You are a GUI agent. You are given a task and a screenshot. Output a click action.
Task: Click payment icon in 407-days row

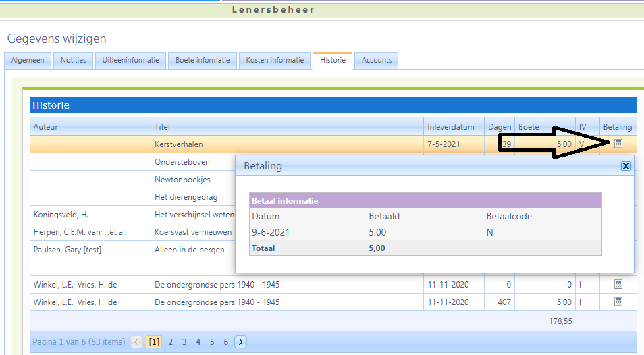tap(618, 302)
